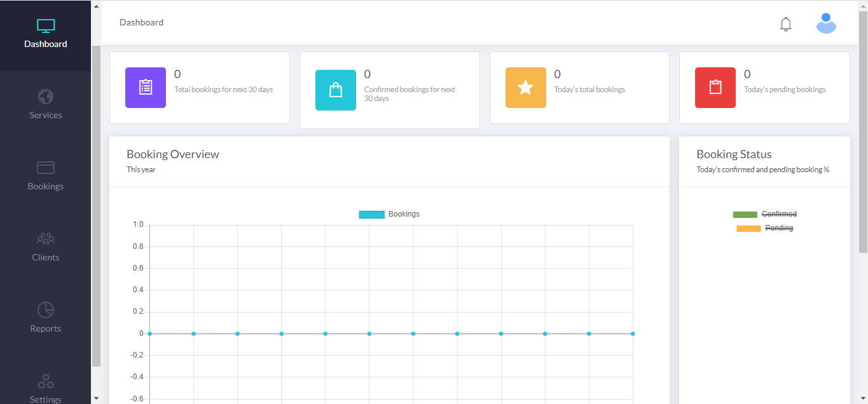868x404 pixels.
Task: Click the yellow star today's bookings icon
Action: pos(525,87)
